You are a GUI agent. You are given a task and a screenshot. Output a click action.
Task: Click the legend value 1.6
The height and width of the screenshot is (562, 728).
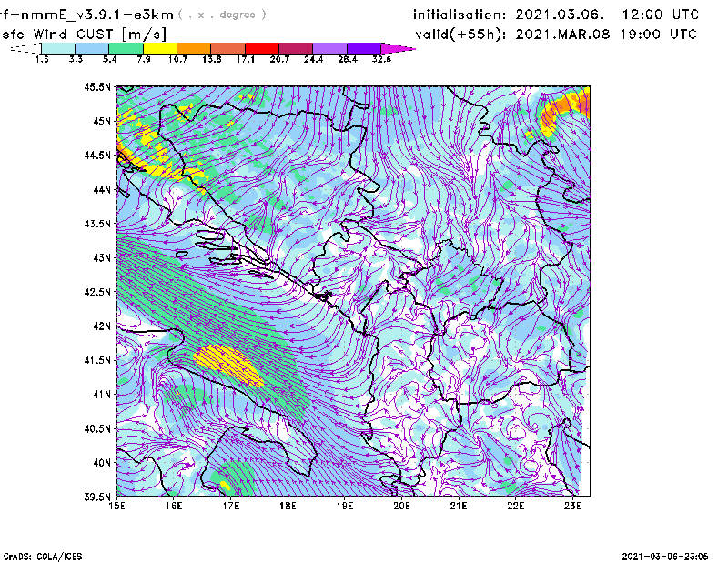point(42,59)
